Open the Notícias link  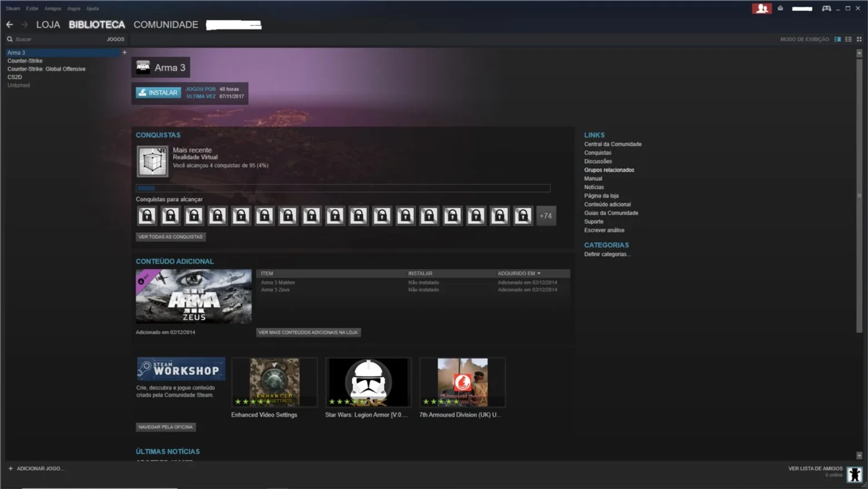[x=594, y=187]
